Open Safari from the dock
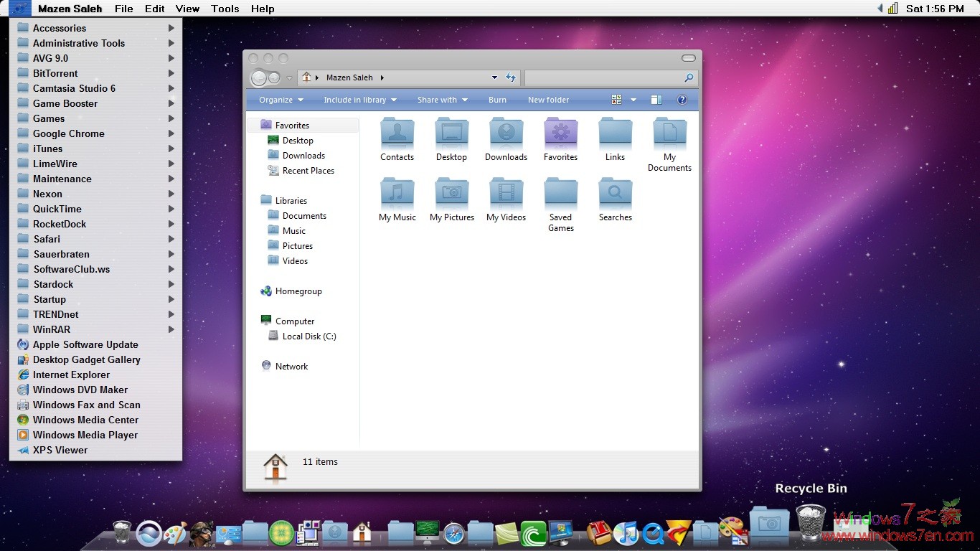This screenshot has height=551, width=980. point(453,534)
